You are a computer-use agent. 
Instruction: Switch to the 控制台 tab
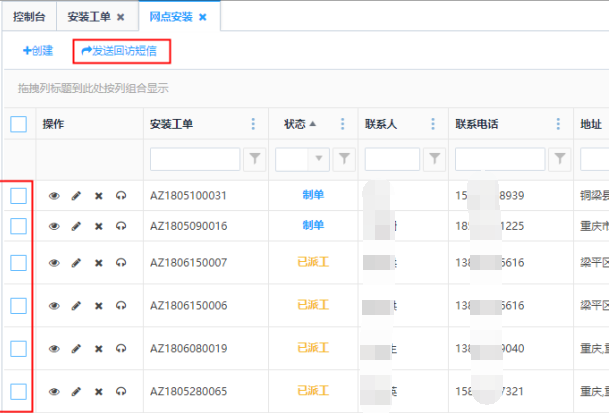[x=29, y=17]
